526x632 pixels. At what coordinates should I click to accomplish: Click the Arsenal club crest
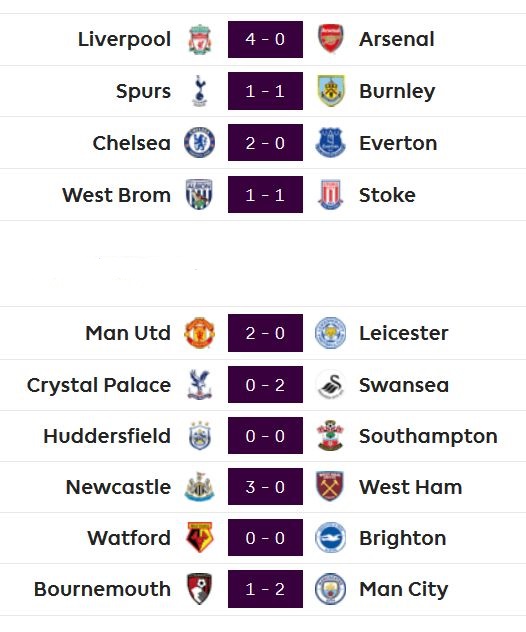pos(331,39)
